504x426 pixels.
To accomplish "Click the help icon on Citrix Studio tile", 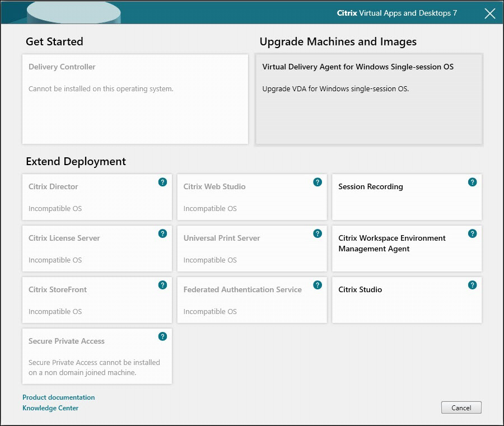I will pyautogui.click(x=472, y=285).
